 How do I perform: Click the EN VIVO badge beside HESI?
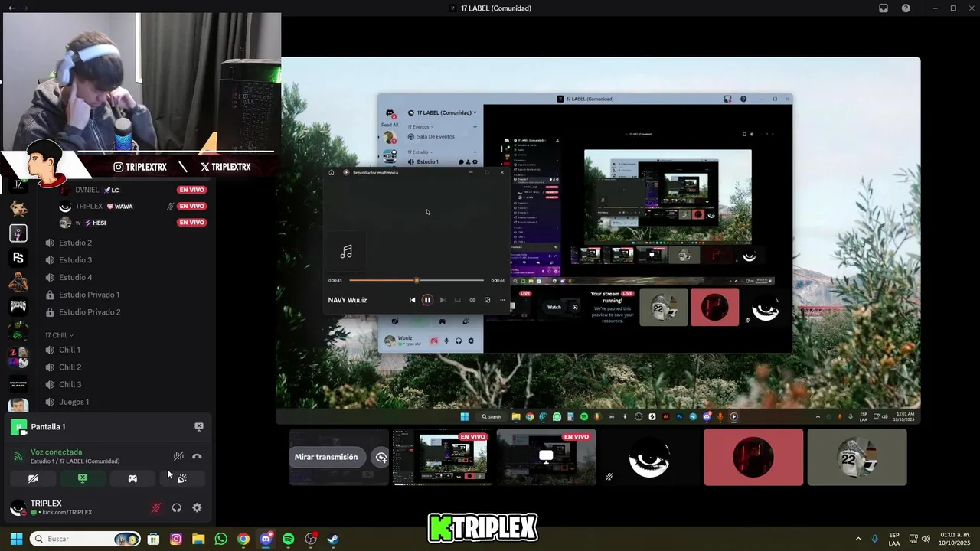191,223
